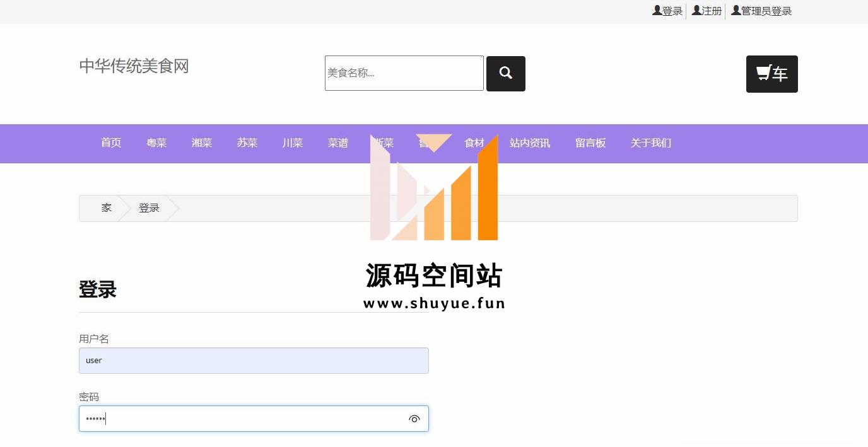
Task: Click the 登录 breadcrumb item
Action: click(149, 208)
